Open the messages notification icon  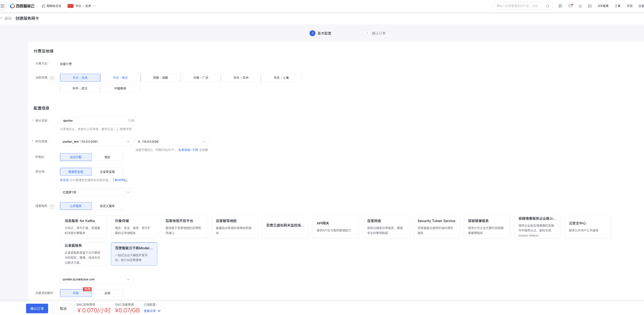click(570, 6)
